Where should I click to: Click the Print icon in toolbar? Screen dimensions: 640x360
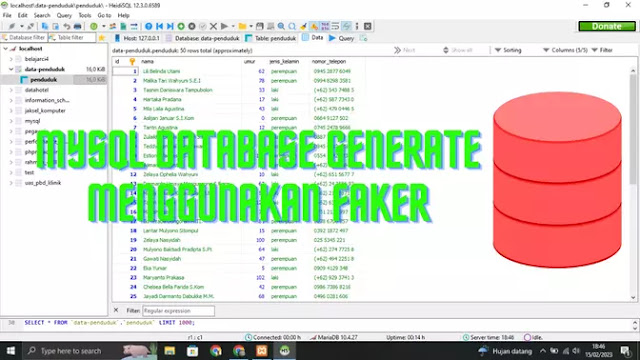click(x=78, y=26)
